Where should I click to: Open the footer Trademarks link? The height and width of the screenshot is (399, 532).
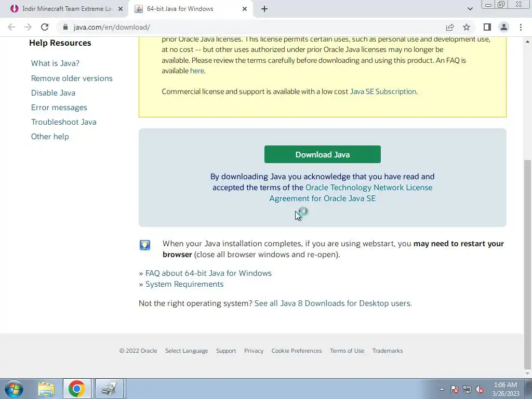point(388,351)
